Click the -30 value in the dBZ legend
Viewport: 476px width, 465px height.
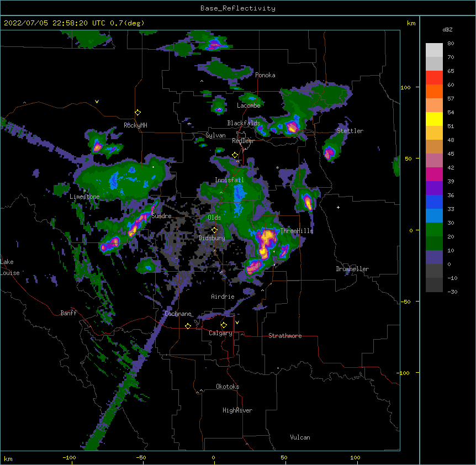(452, 292)
